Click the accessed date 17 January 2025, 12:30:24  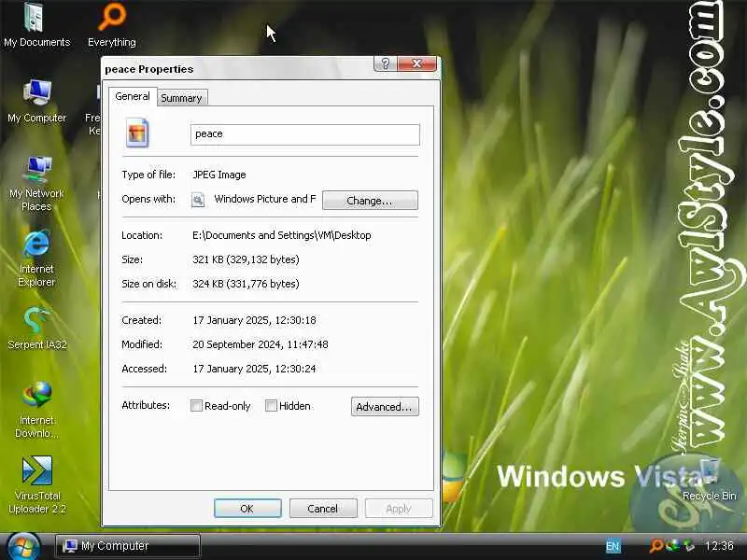pyautogui.click(x=254, y=369)
